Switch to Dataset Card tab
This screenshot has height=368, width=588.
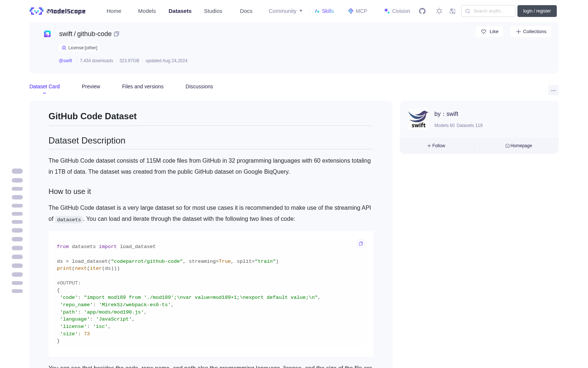click(44, 86)
